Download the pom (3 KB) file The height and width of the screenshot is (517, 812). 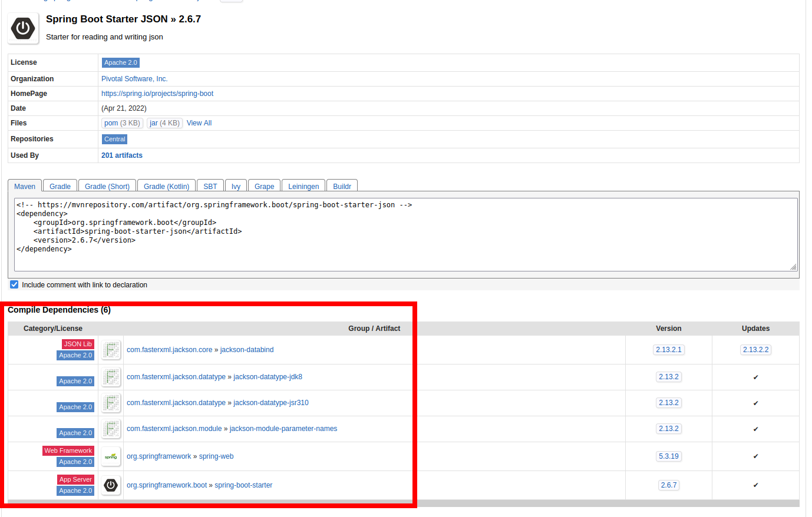[x=122, y=123]
